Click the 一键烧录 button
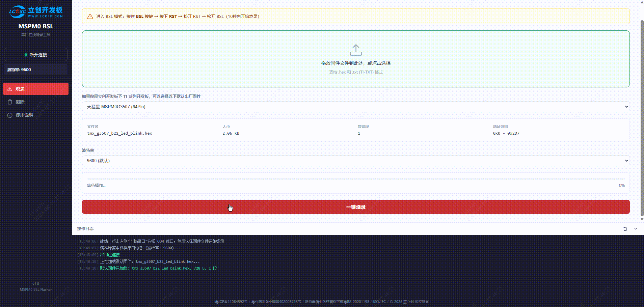This screenshot has width=644, height=307. pos(356,207)
